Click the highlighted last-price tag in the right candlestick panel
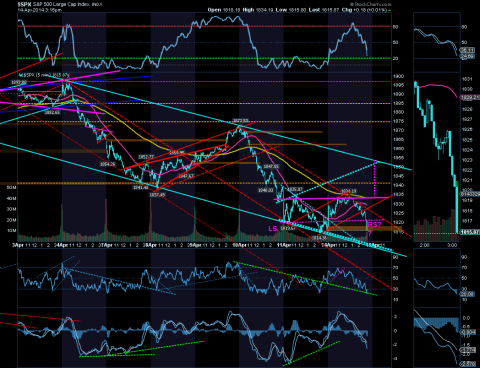Viewport: 480px width, 368px height. click(469, 232)
